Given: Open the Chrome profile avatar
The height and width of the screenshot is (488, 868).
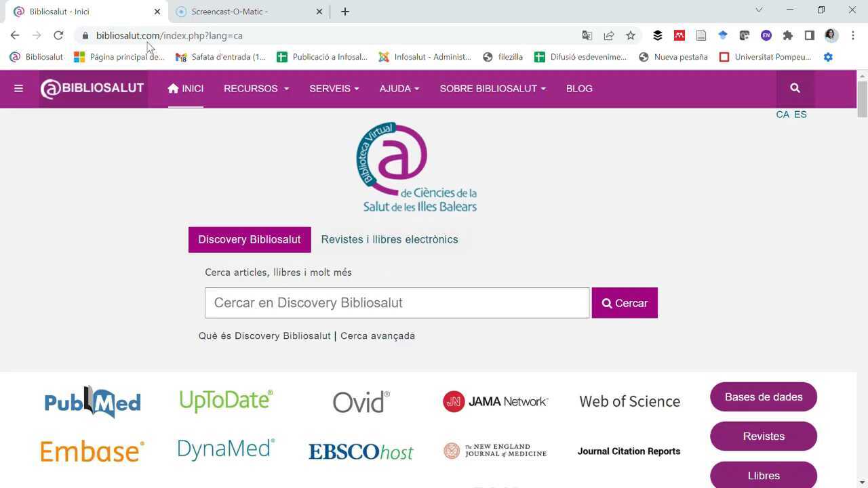Looking at the screenshot, I should pos(831,35).
